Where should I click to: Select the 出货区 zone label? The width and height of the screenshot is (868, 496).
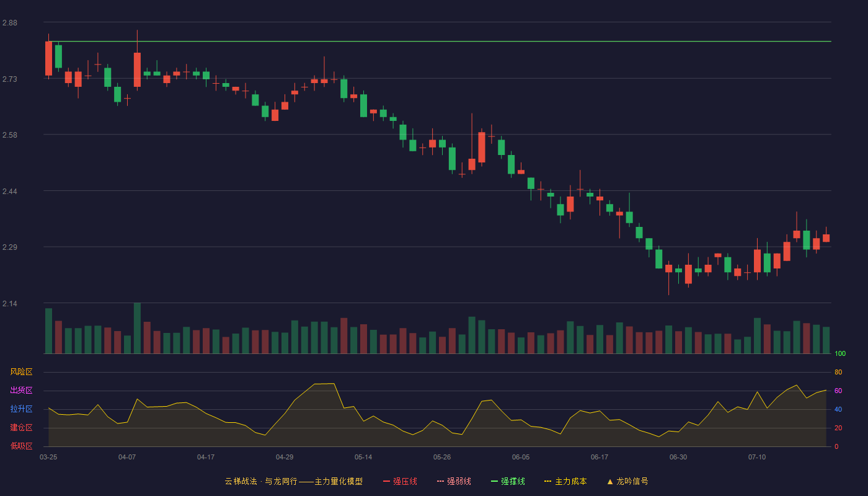pyautogui.click(x=21, y=391)
